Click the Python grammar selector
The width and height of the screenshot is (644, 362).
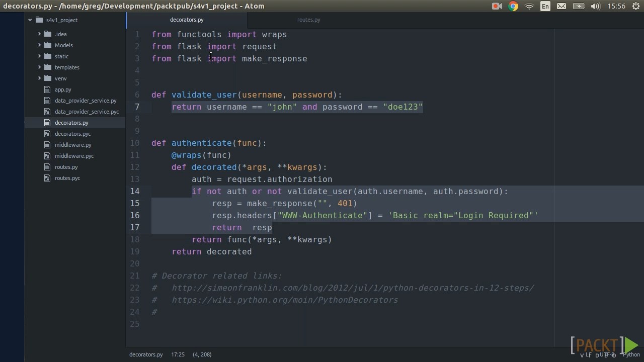click(631, 355)
